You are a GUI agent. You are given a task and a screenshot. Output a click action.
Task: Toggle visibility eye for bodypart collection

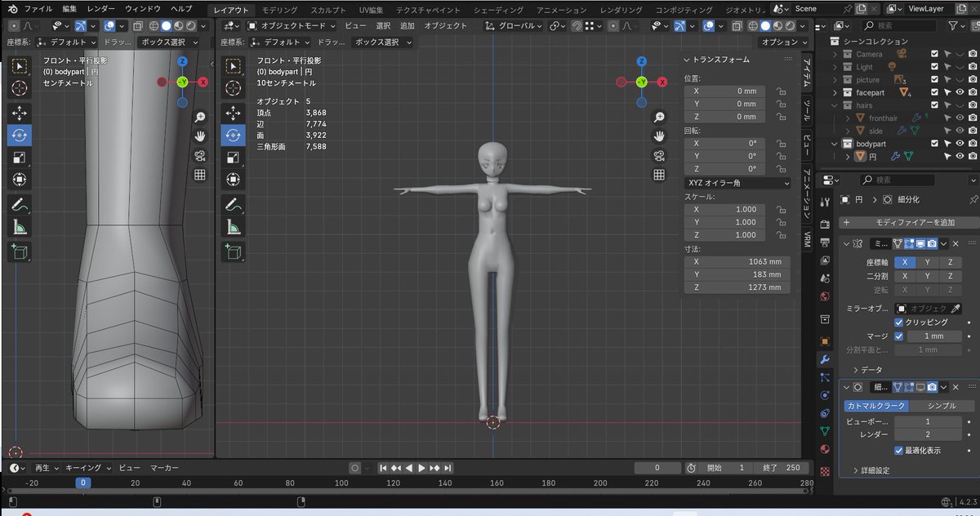pos(960,144)
